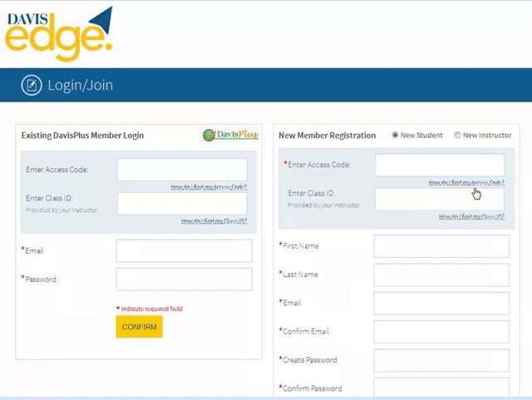532x400 pixels.
Task: Click existing member Email field
Action: 185,250
